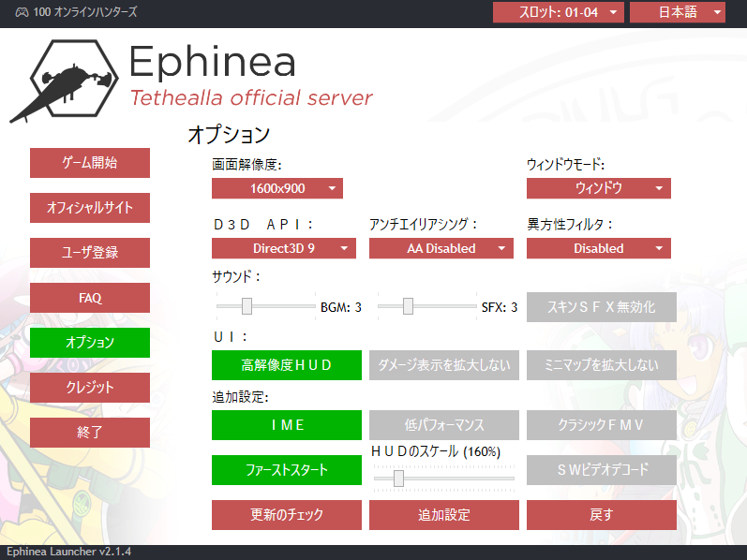The height and width of the screenshot is (560, 747).
Task: Open the 日本語 language dropdown
Action: 678,12
